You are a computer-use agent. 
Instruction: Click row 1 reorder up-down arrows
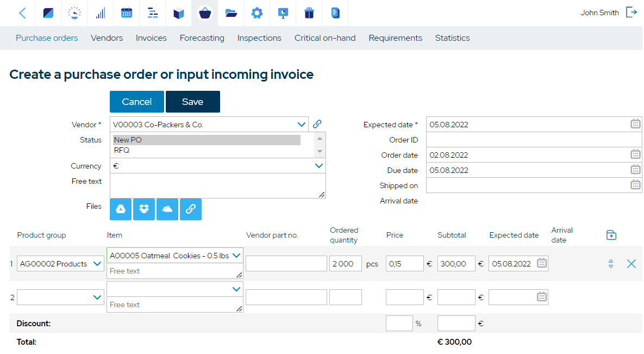tap(611, 264)
